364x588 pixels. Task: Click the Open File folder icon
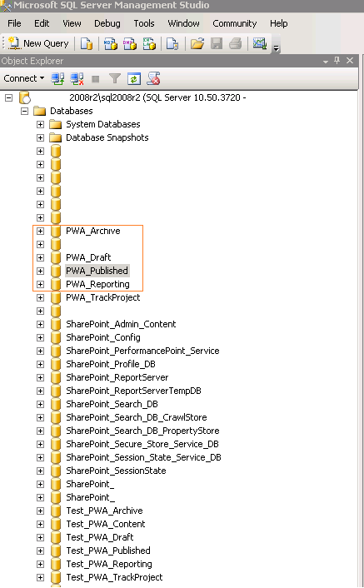[x=197, y=44]
